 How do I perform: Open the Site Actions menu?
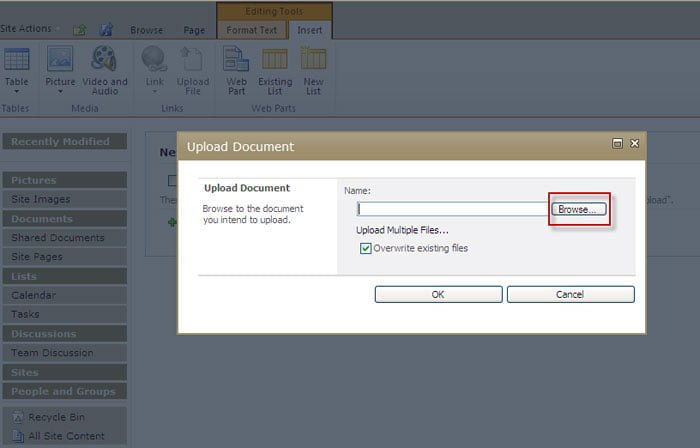click(29, 29)
